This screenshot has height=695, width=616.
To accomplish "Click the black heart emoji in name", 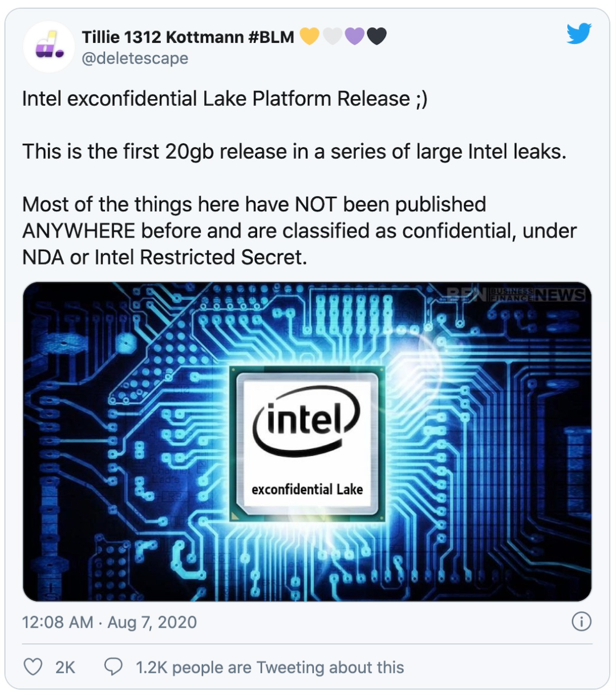I will point(376,37).
